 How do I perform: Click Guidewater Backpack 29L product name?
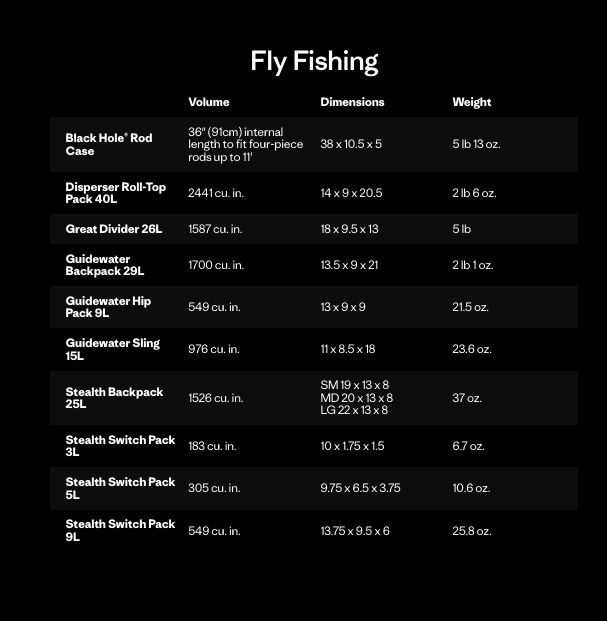(105, 265)
